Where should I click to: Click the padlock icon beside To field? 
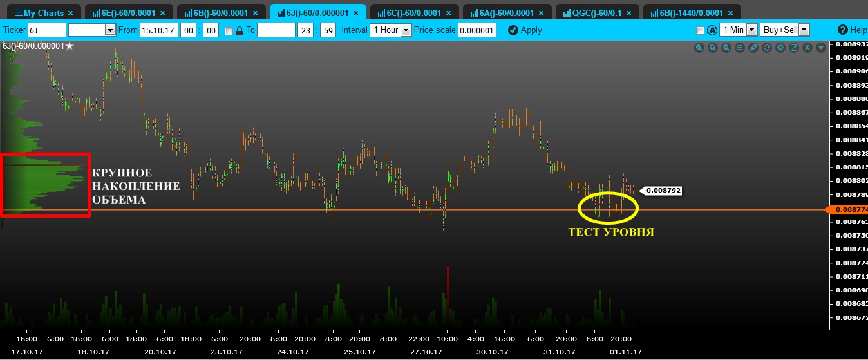coord(240,30)
